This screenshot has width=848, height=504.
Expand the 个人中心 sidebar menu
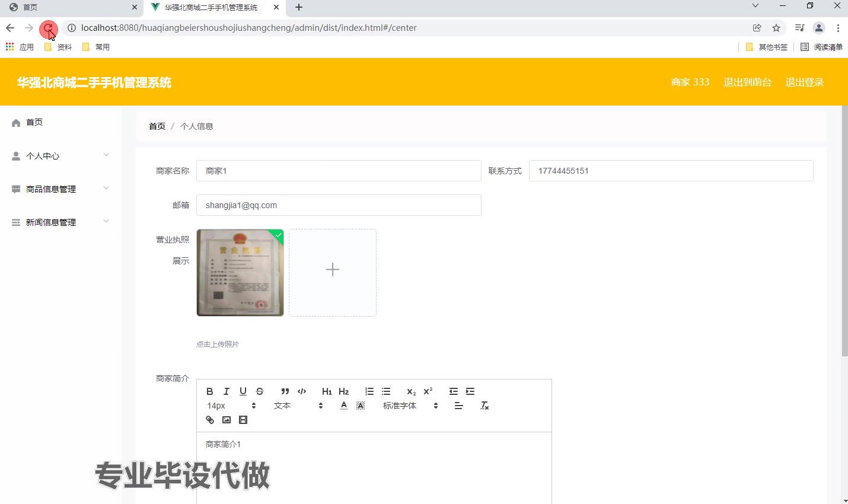coord(60,156)
